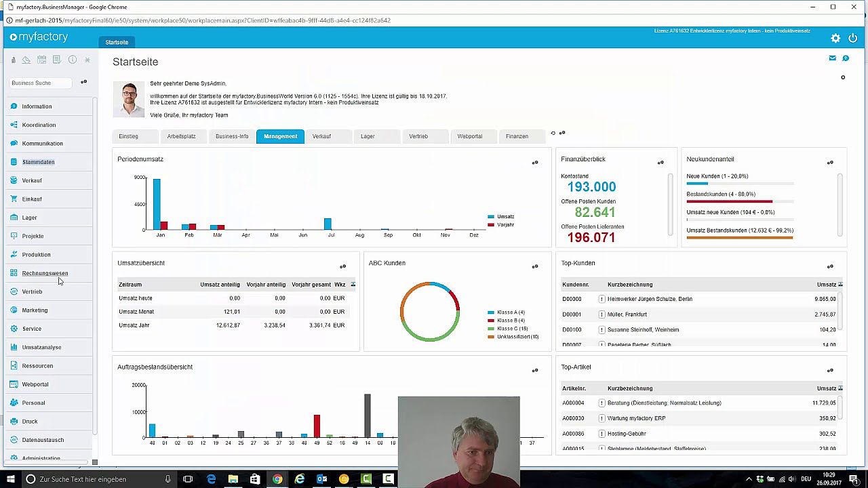
Task: Click the myfactory logo in the header
Action: click(x=39, y=37)
